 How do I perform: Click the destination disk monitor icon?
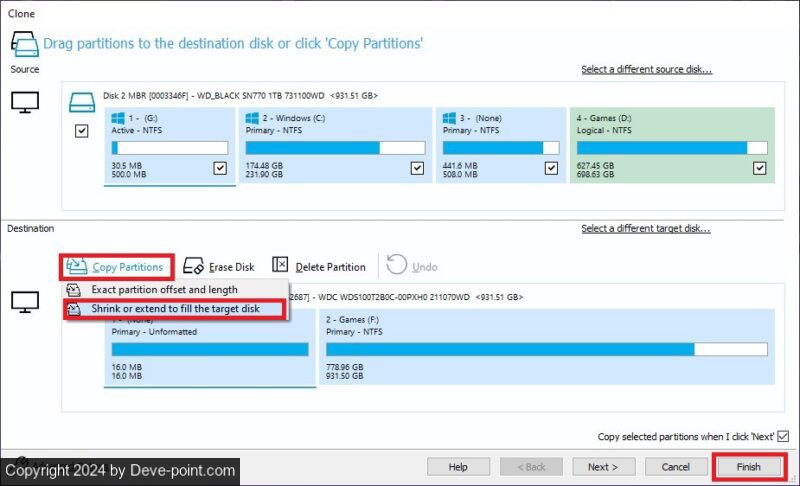24,300
